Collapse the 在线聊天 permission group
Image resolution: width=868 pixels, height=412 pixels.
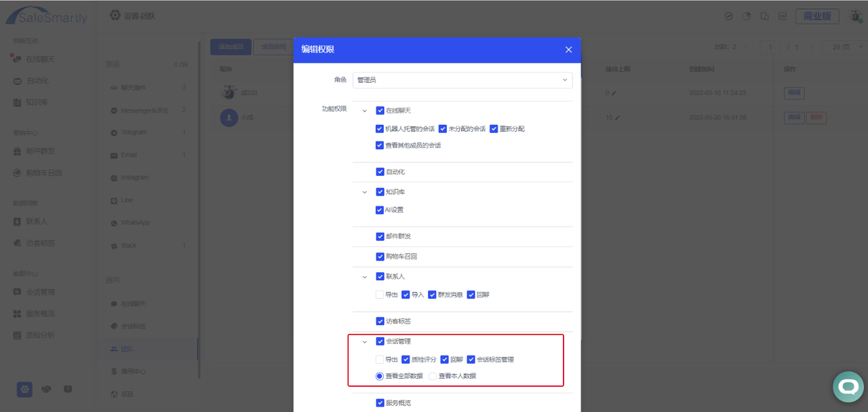pos(364,111)
